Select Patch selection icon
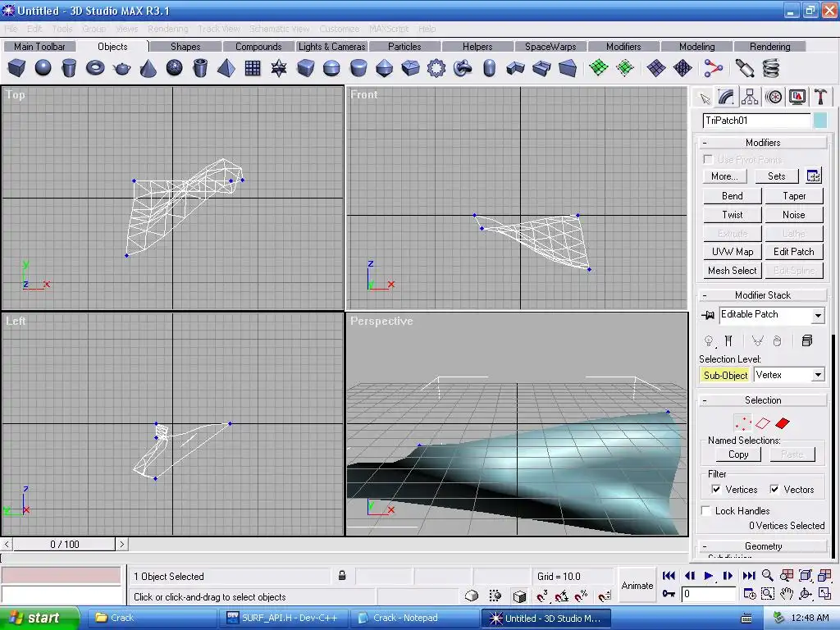840x630 pixels. pyautogui.click(x=783, y=423)
